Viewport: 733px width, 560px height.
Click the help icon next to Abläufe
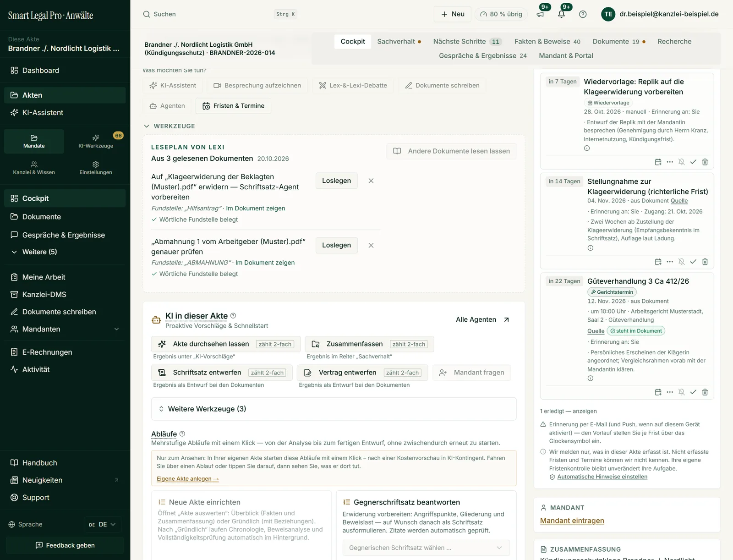[x=182, y=434]
